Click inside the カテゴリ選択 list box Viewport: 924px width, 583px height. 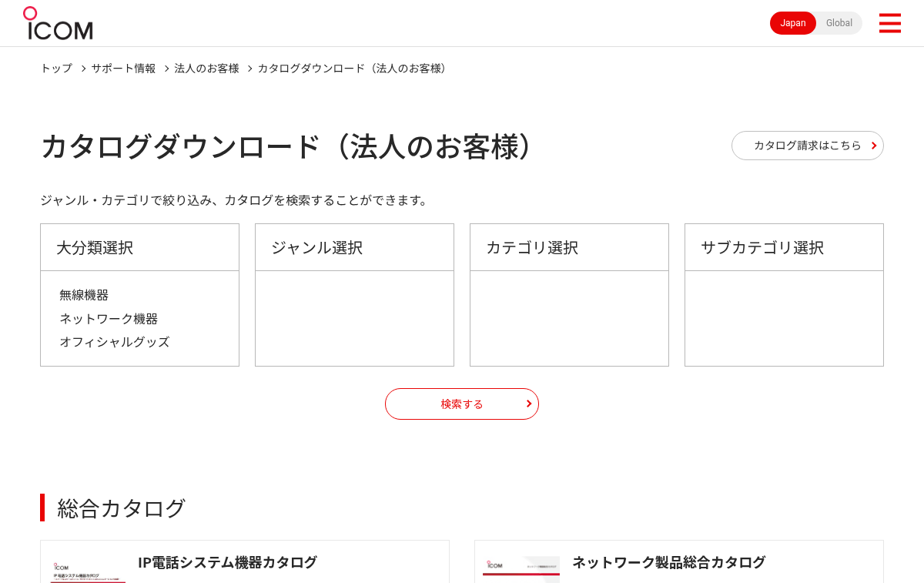[569, 318]
